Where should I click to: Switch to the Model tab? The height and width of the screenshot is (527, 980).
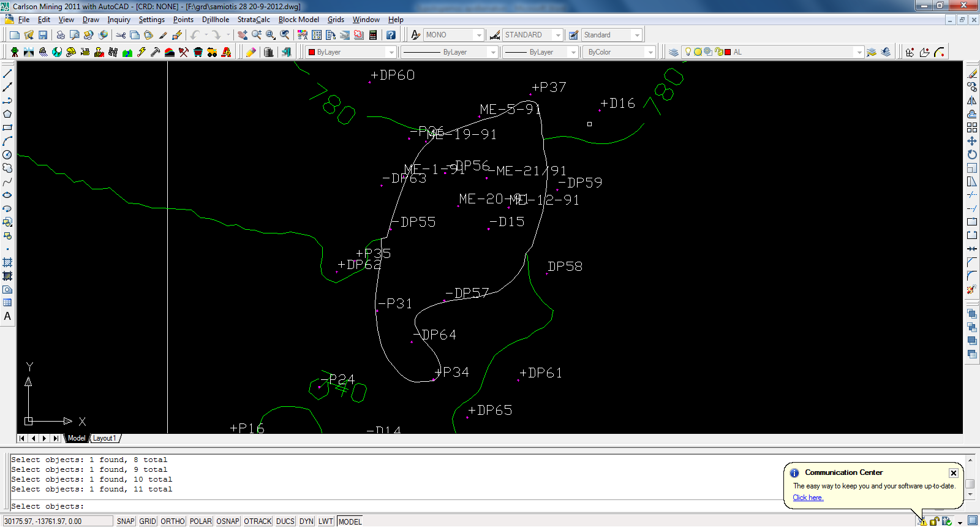77,438
